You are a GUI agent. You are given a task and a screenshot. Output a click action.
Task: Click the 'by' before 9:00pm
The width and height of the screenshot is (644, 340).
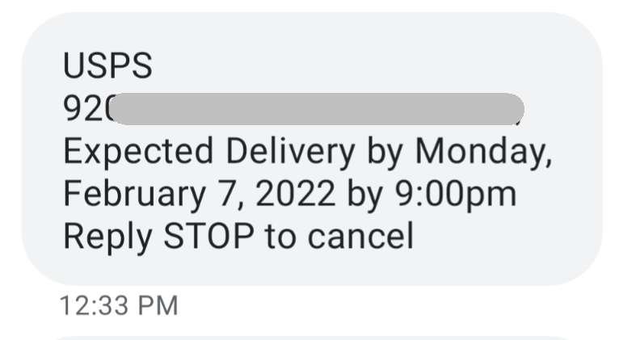[364, 195]
